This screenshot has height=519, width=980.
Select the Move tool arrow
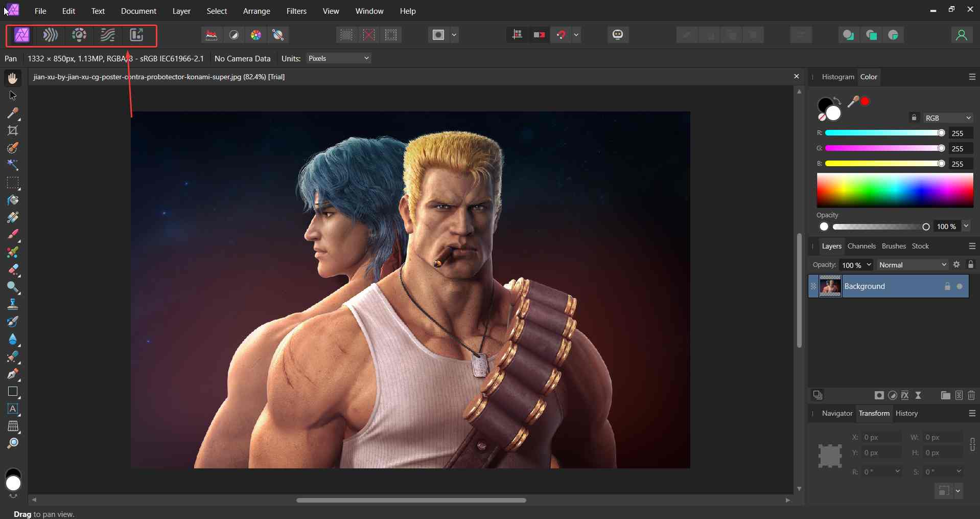(x=13, y=96)
